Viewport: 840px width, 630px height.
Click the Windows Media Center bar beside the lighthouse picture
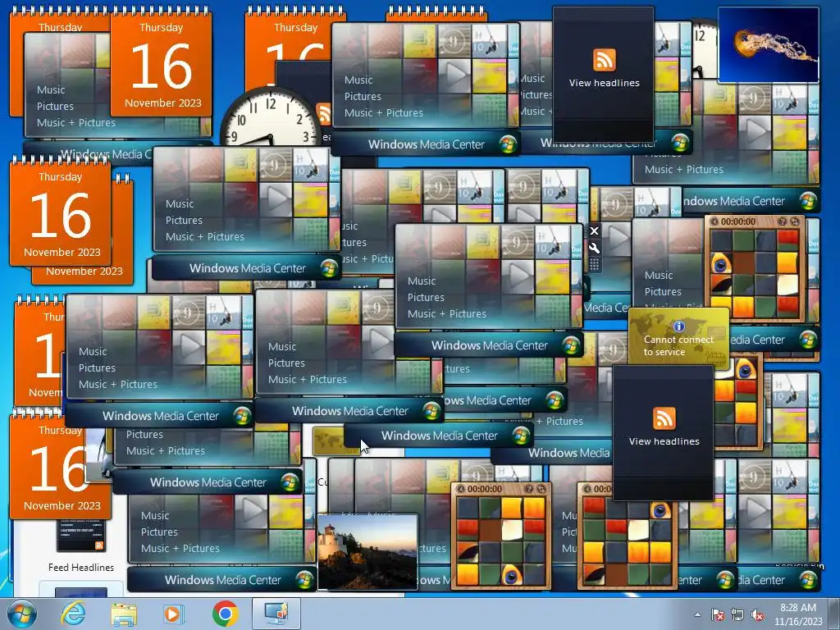(x=221, y=580)
